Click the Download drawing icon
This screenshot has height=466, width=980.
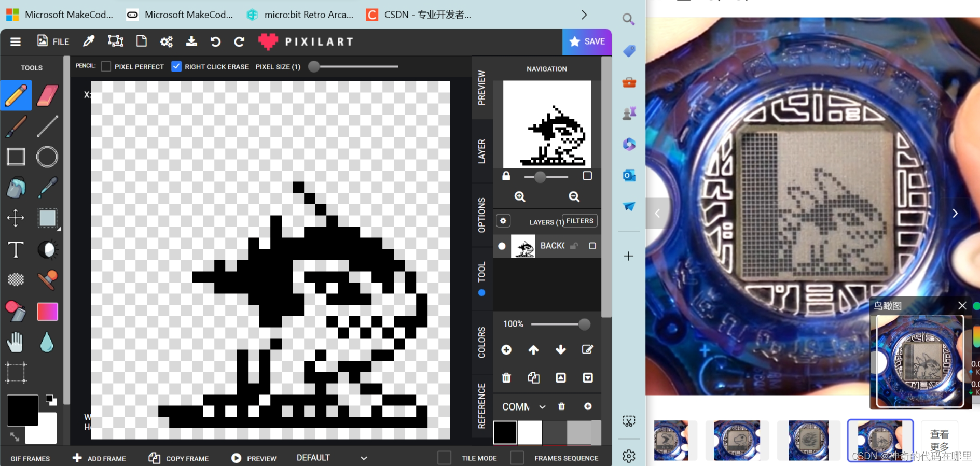coord(191,41)
